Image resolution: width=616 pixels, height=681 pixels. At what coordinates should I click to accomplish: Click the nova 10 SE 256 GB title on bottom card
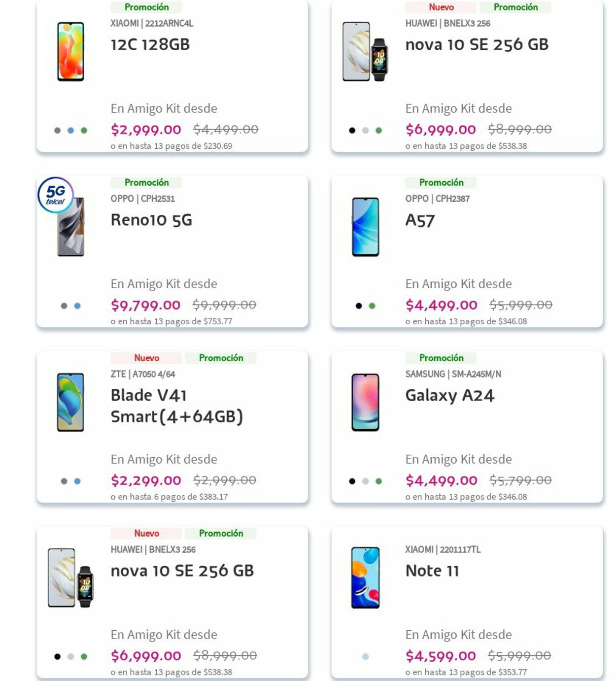point(182,571)
